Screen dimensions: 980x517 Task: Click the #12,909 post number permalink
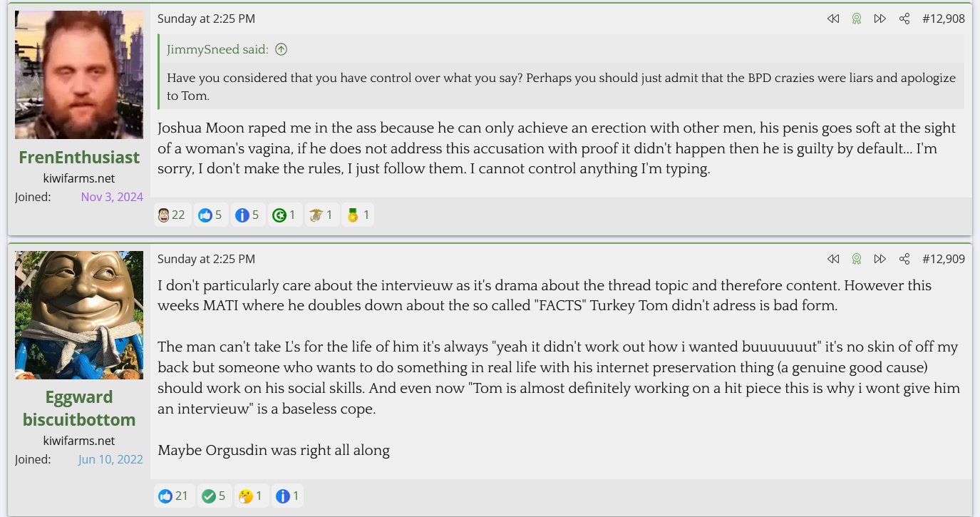click(943, 259)
